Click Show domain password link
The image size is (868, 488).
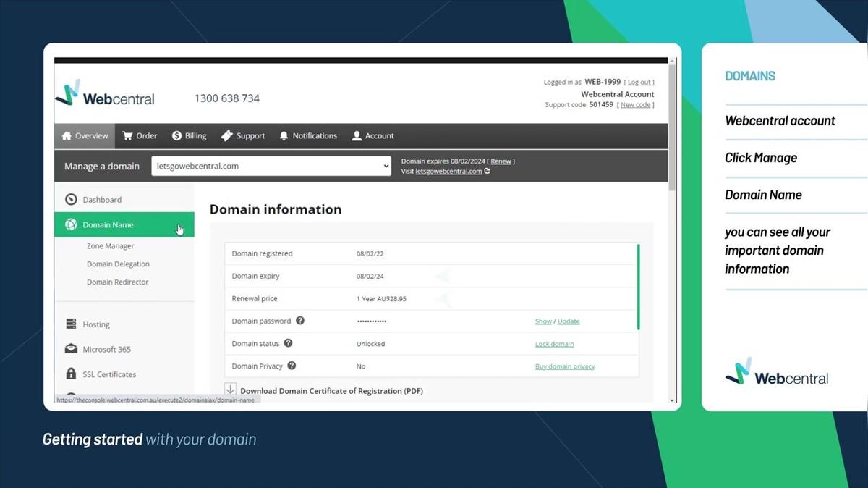tap(543, 321)
